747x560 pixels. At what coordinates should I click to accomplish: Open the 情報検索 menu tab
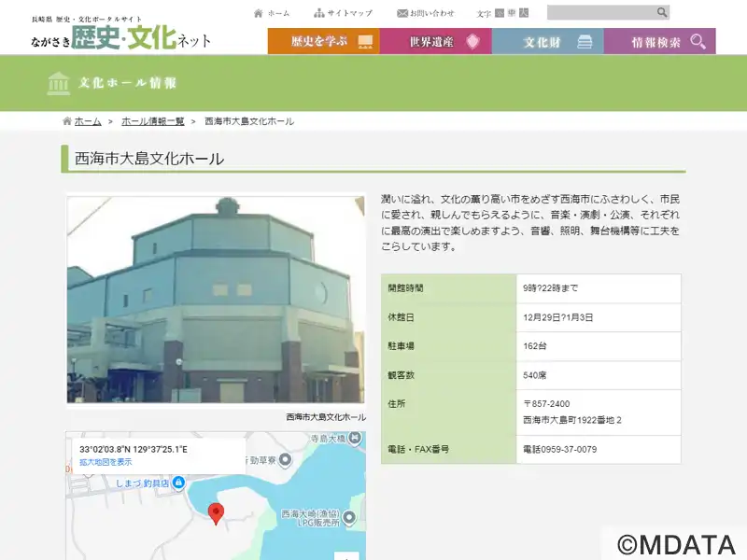click(659, 41)
